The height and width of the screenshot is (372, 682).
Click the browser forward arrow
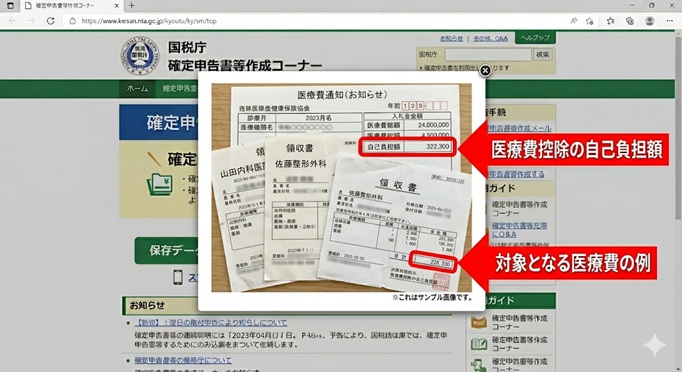(x=31, y=21)
